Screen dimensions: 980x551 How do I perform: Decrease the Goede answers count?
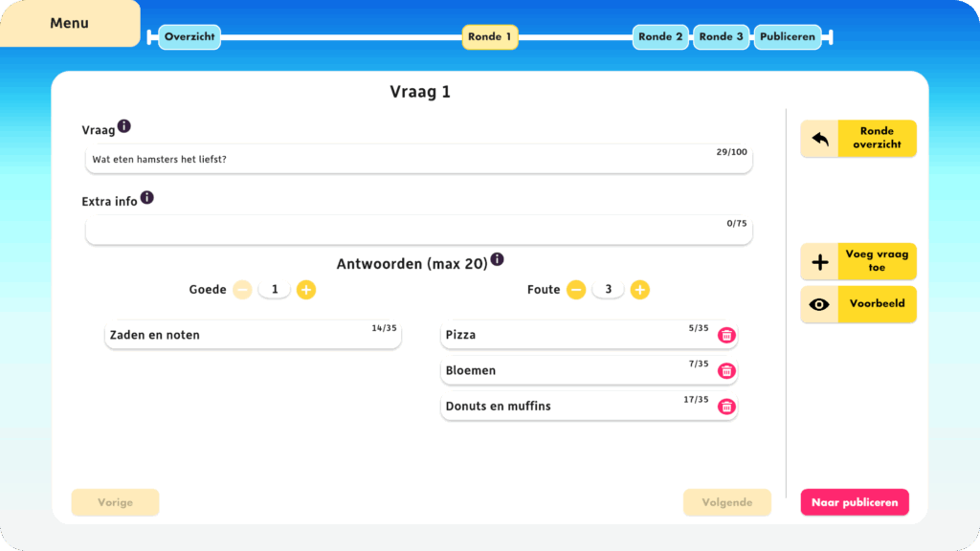(x=242, y=290)
